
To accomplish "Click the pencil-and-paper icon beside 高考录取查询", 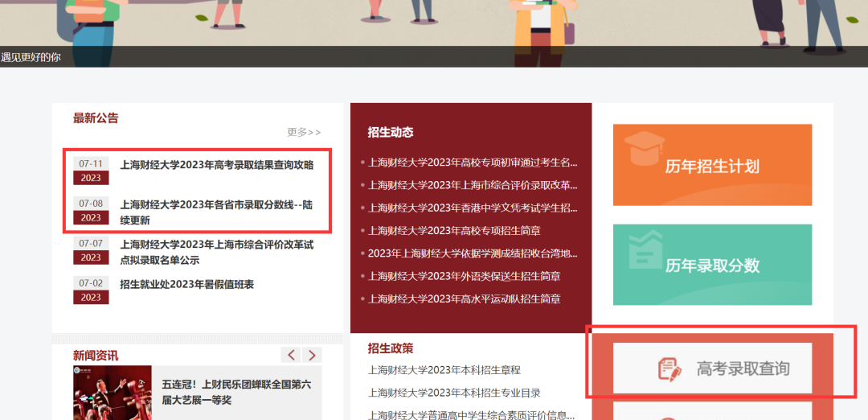I will 669,369.
